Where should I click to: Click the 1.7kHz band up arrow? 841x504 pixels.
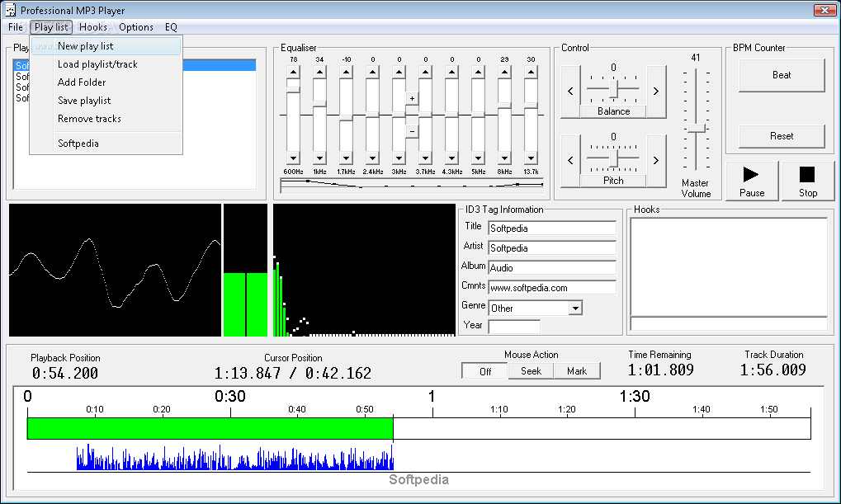tap(346, 72)
